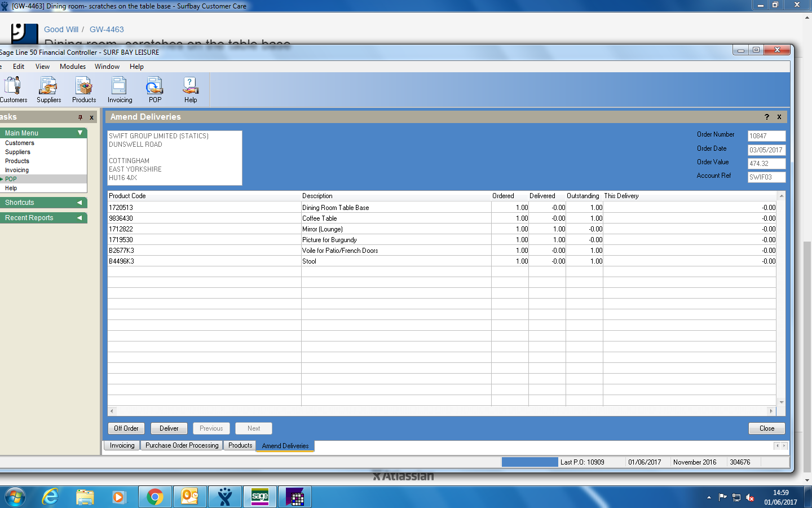
Task: Pin the Tasks pane with pushpin icon
Action: coord(80,117)
